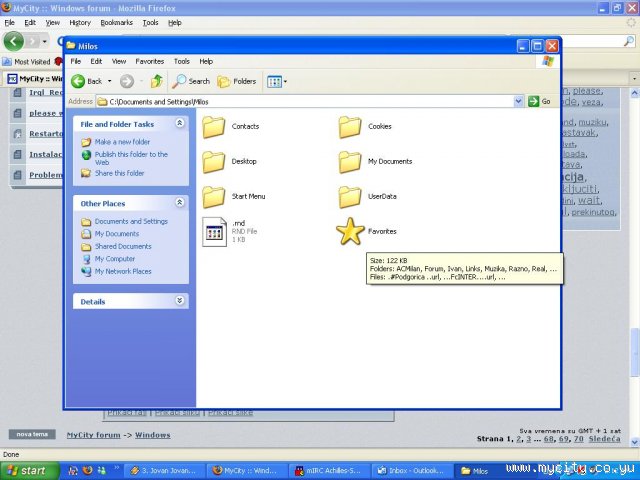Open the Views button menu
This screenshot has height=480, width=640.
click(x=277, y=82)
